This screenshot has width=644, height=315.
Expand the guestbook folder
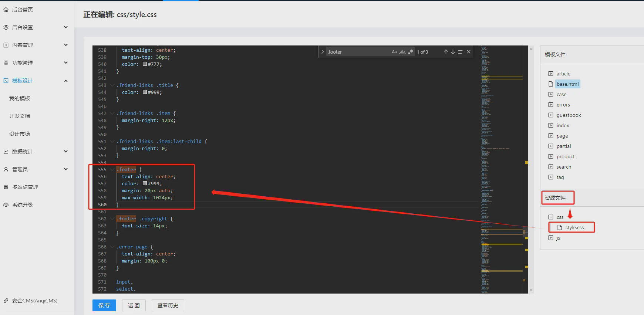coord(551,115)
